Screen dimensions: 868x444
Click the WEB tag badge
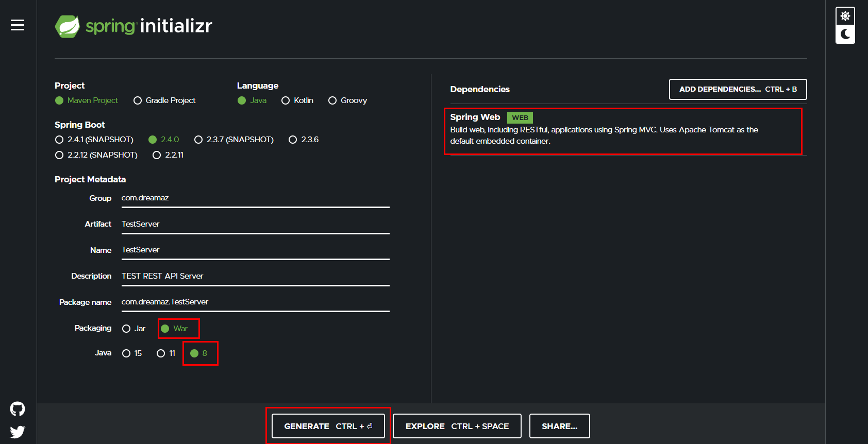(x=520, y=118)
